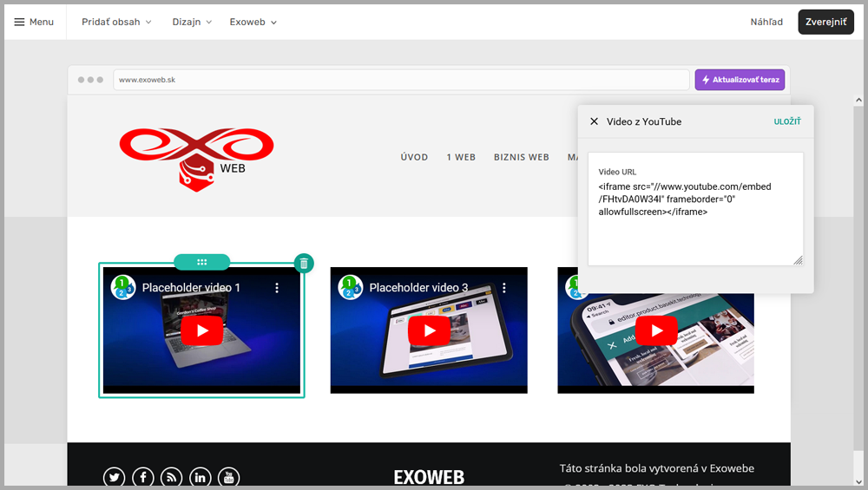Play Placeholder video 1
868x490 pixels.
pyautogui.click(x=201, y=330)
